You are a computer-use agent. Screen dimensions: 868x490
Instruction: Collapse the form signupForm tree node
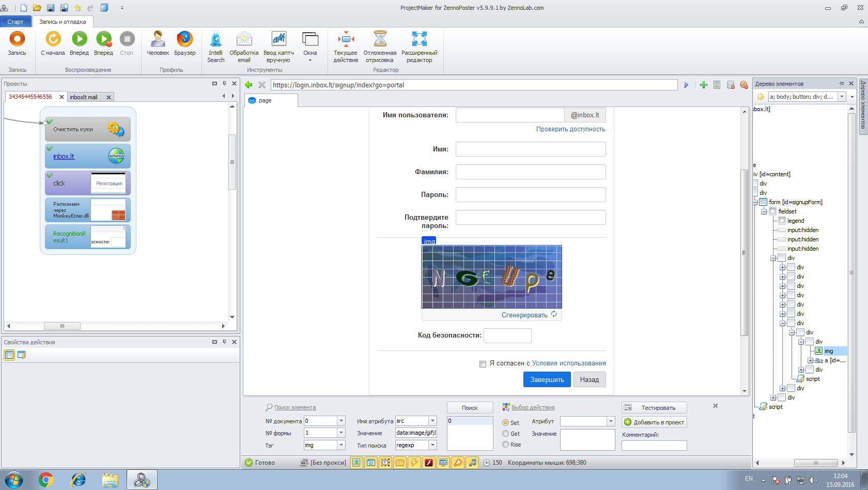(755, 202)
